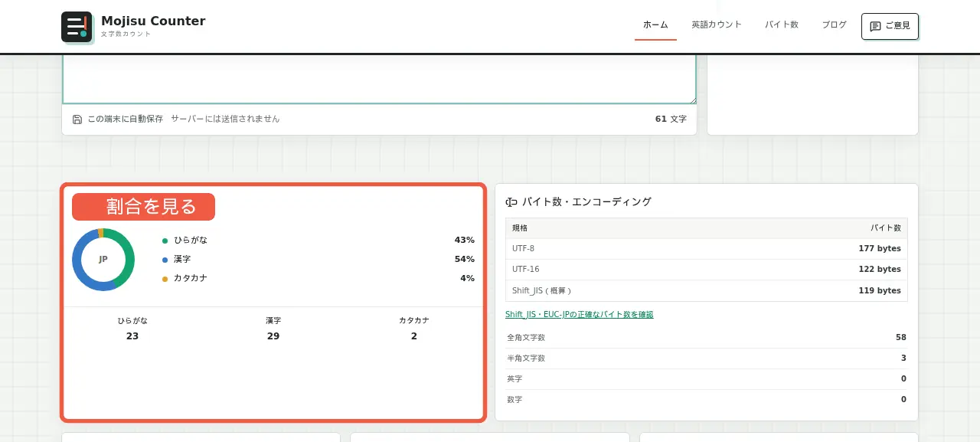Click the 数字 row label

514,400
